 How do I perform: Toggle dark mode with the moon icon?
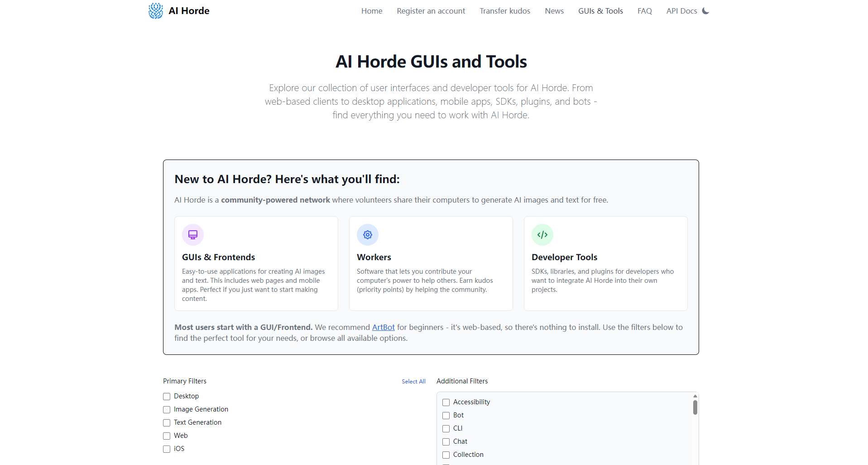point(705,11)
